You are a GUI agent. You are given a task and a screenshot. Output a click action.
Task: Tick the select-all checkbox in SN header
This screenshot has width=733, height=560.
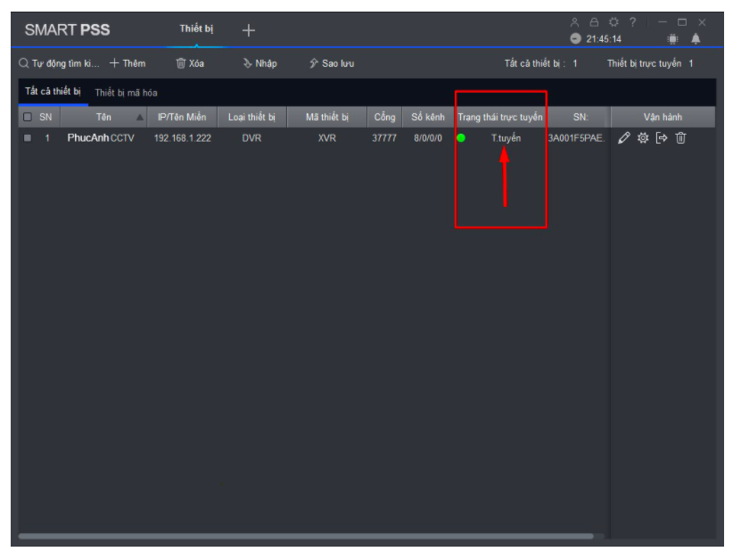point(28,117)
